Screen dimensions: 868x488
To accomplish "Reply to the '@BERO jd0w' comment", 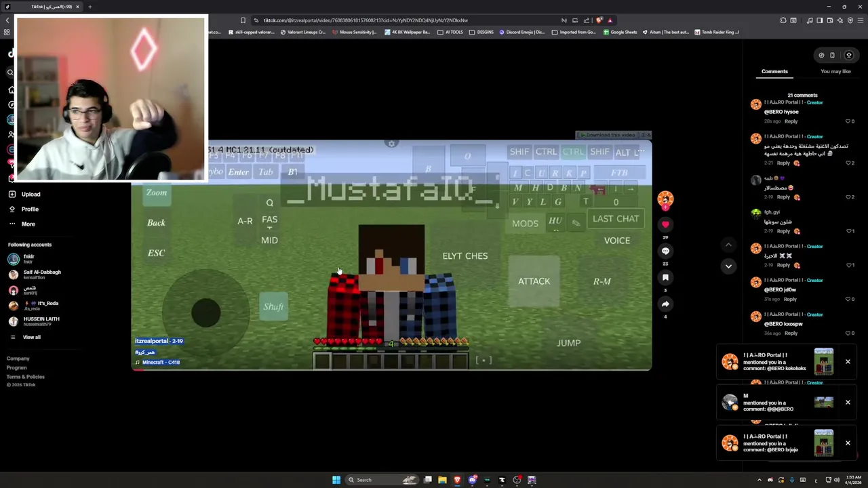I will coord(790,299).
